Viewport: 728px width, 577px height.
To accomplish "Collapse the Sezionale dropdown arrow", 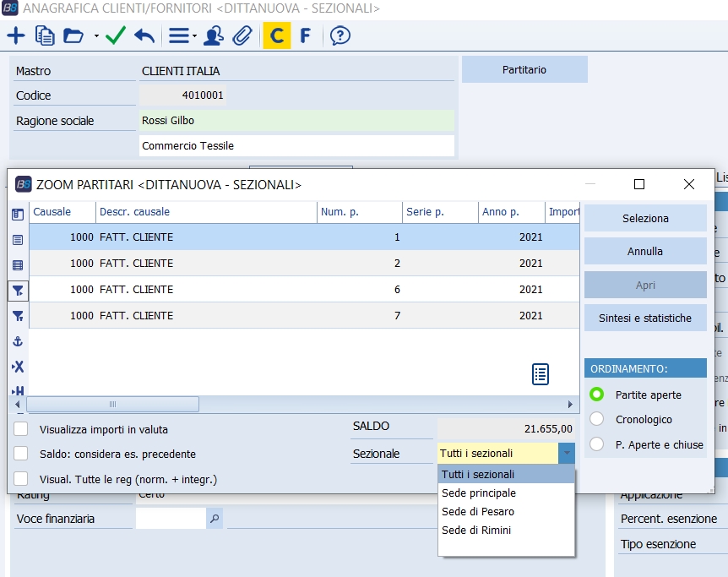I will 567,454.
